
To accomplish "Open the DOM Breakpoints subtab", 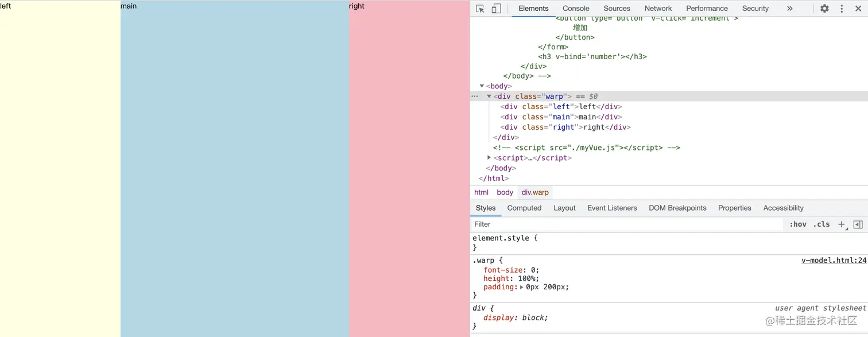I will (677, 208).
